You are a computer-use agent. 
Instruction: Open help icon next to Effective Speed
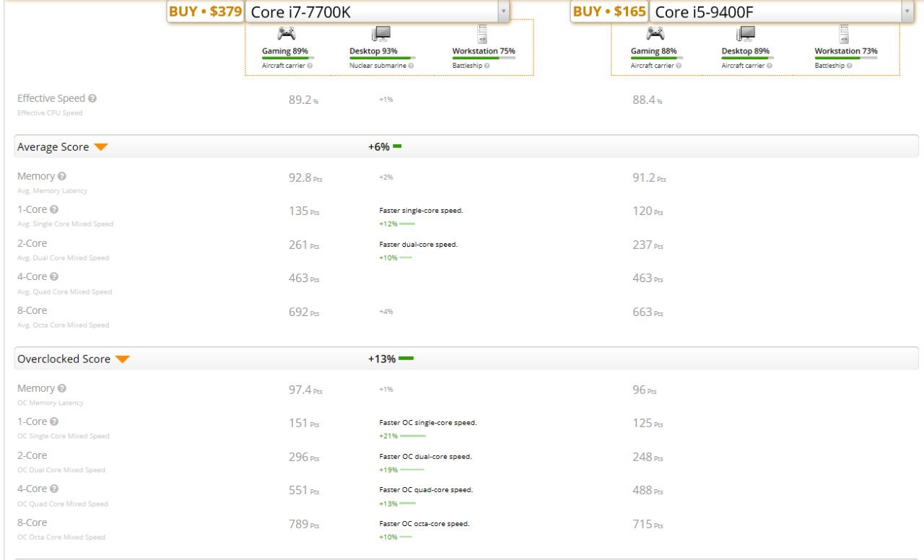tap(92, 98)
